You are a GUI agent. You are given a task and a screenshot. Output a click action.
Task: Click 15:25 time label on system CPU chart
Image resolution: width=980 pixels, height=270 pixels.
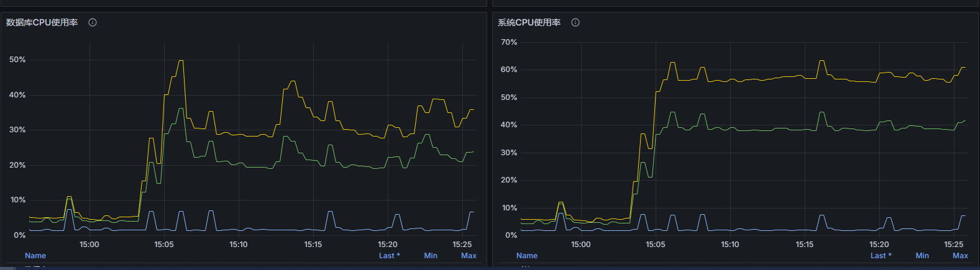coord(954,245)
